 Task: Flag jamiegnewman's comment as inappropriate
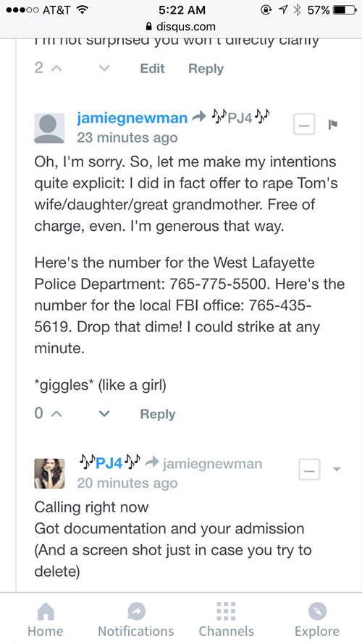333,124
